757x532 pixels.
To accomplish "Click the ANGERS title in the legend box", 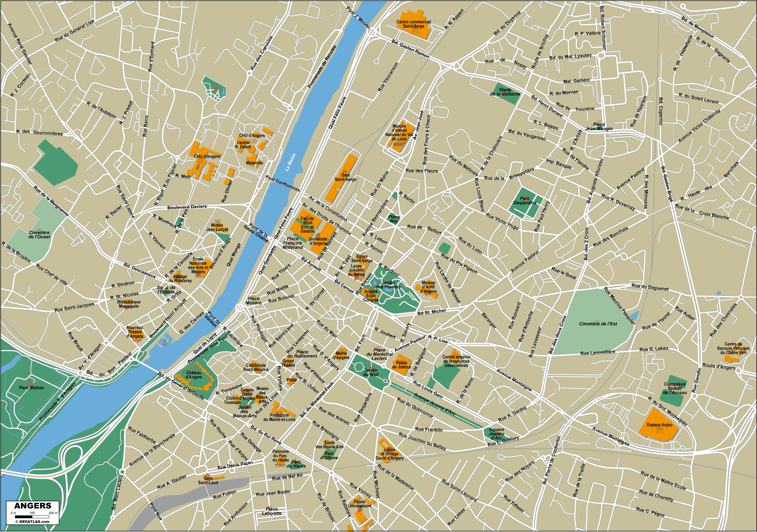I will coord(33,506).
